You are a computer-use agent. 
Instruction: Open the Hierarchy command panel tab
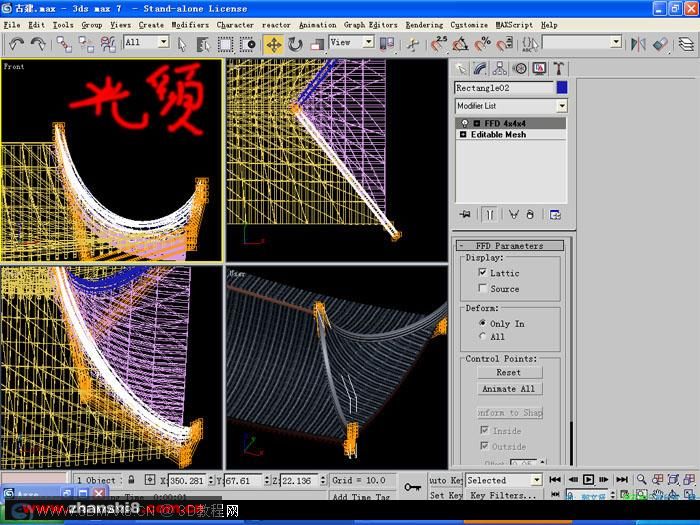500,68
